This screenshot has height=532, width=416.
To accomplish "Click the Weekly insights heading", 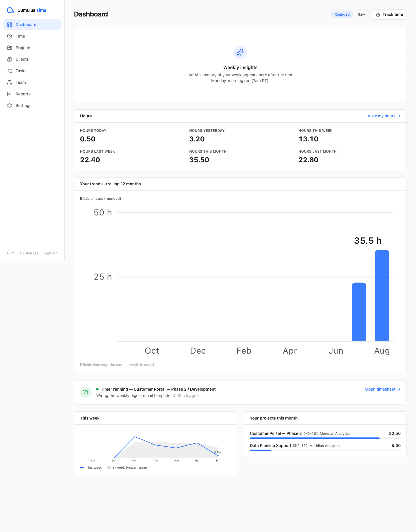I will point(240,67).
